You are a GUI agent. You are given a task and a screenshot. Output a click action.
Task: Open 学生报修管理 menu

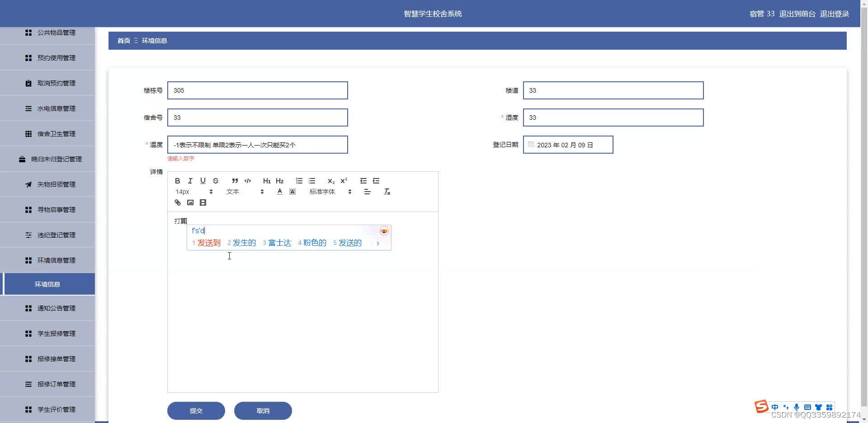(x=47, y=334)
